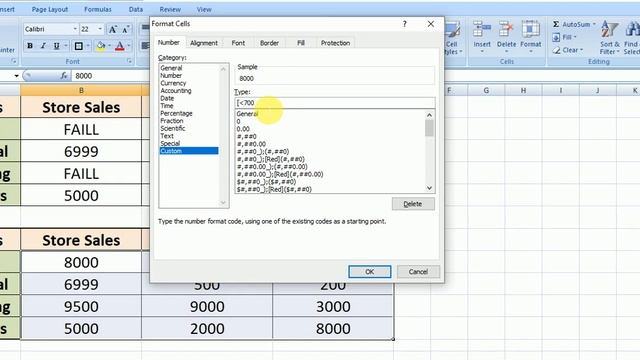Click the category list scrollbar down arrow
640x360 pixels.
223,202
